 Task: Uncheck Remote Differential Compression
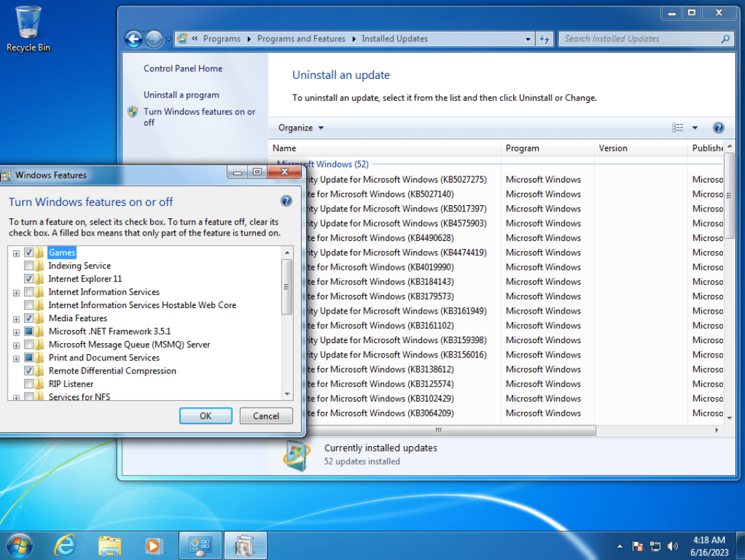tap(29, 371)
